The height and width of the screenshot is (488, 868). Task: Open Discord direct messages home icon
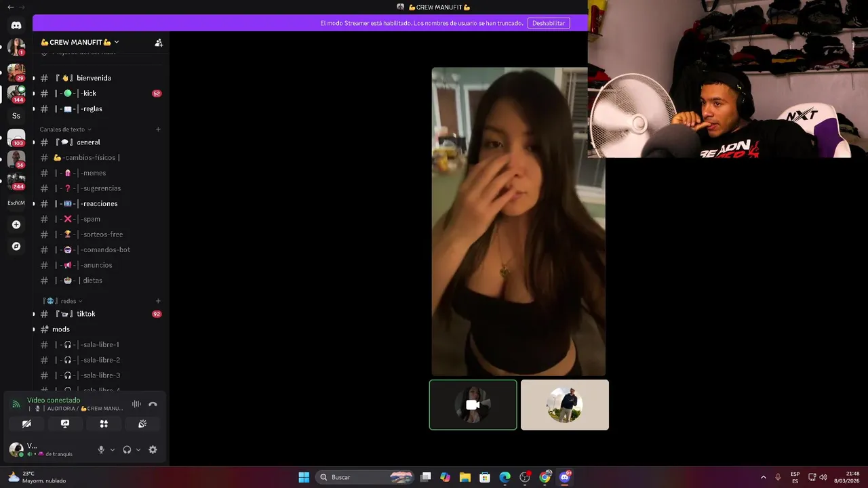point(16,25)
